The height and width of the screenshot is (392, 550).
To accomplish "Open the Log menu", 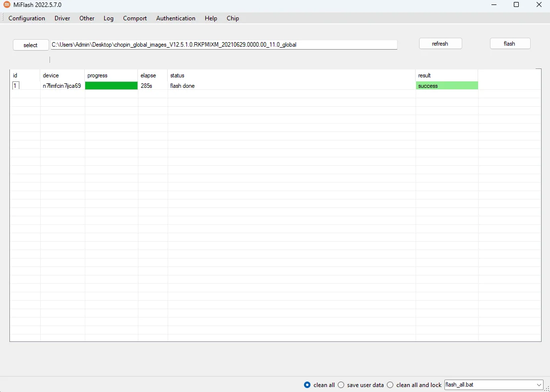I will [x=109, y=18].
